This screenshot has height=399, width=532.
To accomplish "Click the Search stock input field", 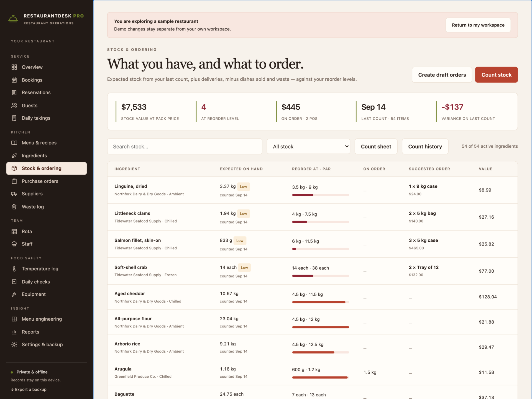I will (185, 146).
